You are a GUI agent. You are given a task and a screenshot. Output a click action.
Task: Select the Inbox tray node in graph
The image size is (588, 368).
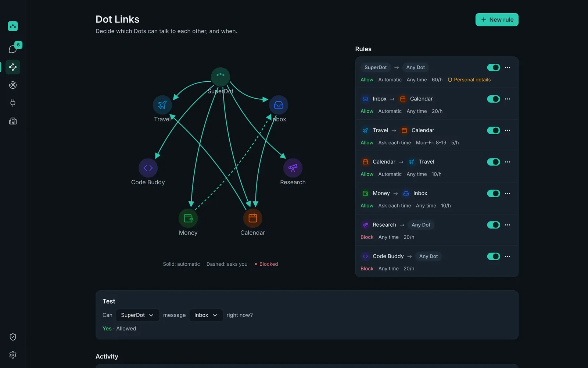click(x=279, y=105)
